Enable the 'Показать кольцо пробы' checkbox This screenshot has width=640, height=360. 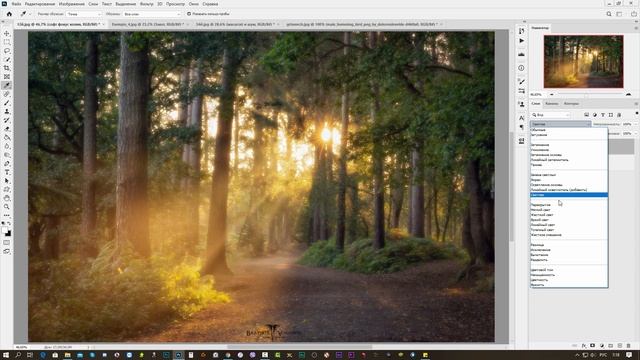pyautogui.click(x=189, y=14)
